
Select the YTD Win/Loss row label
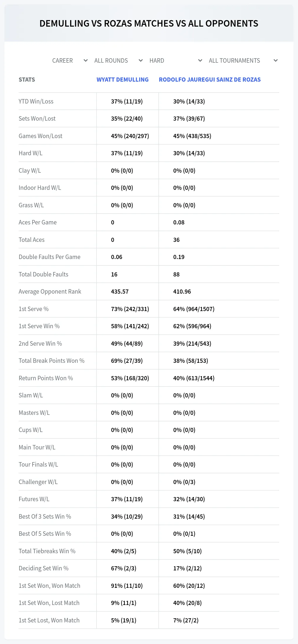[x=36, y=101]
